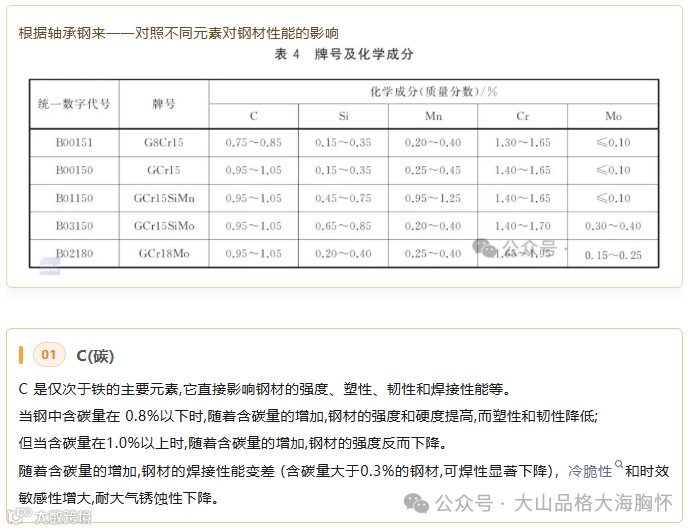Click the table title 表 4 牌号及化学成分

click(344, 54)
